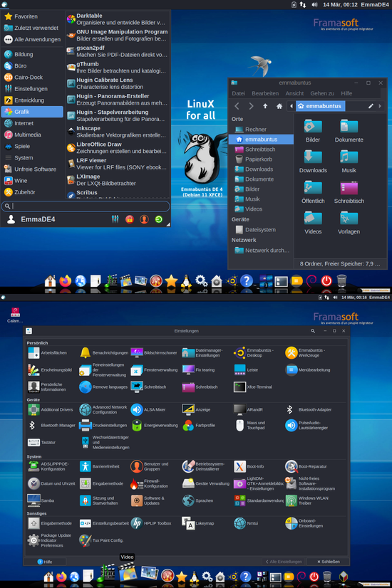Select the Musik folder in main pane

click(x=349, y=162)
